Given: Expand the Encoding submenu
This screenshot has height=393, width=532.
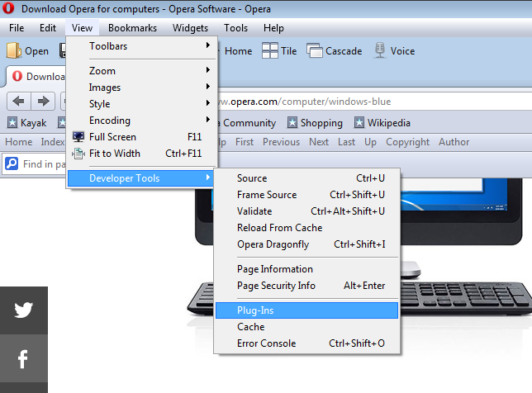Looking at the screenshot, I should click(142, 121).
